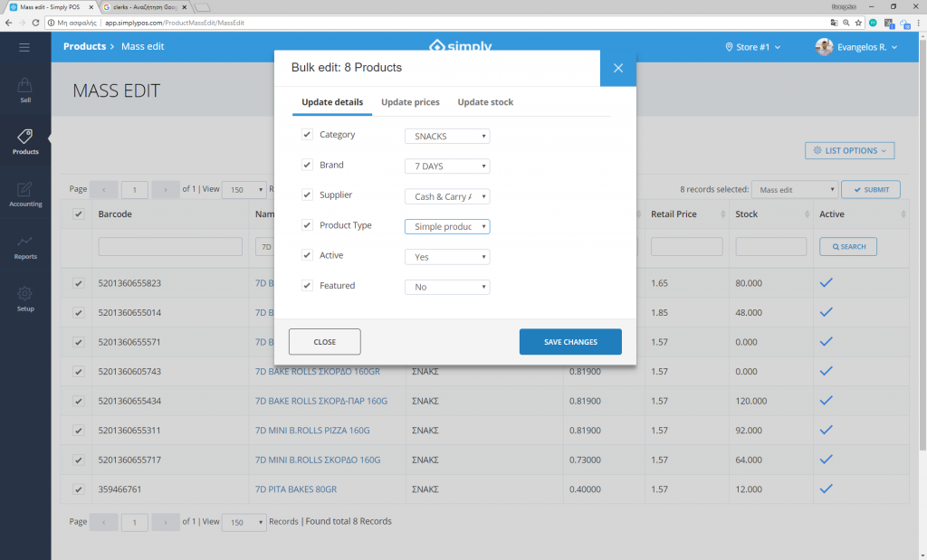Switch to the Update stock tab
The image size is (927, 560).
pos(485,102)
